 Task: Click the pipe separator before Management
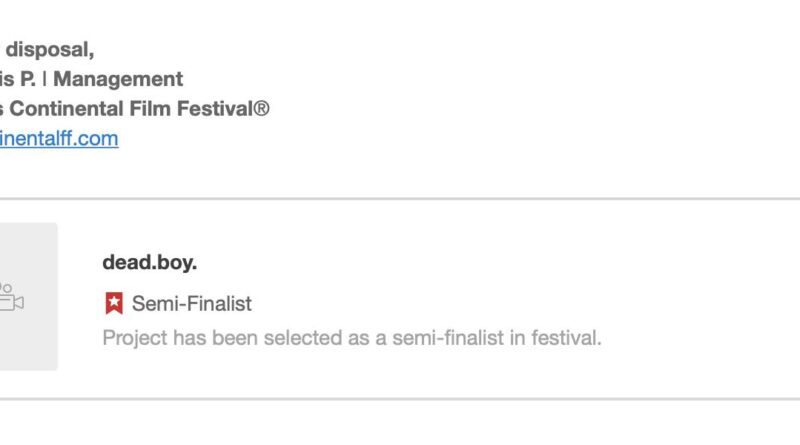point(46,78)
